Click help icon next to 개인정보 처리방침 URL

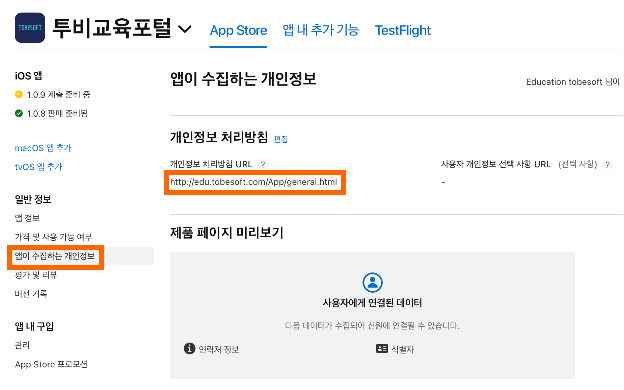click(263, 164)
